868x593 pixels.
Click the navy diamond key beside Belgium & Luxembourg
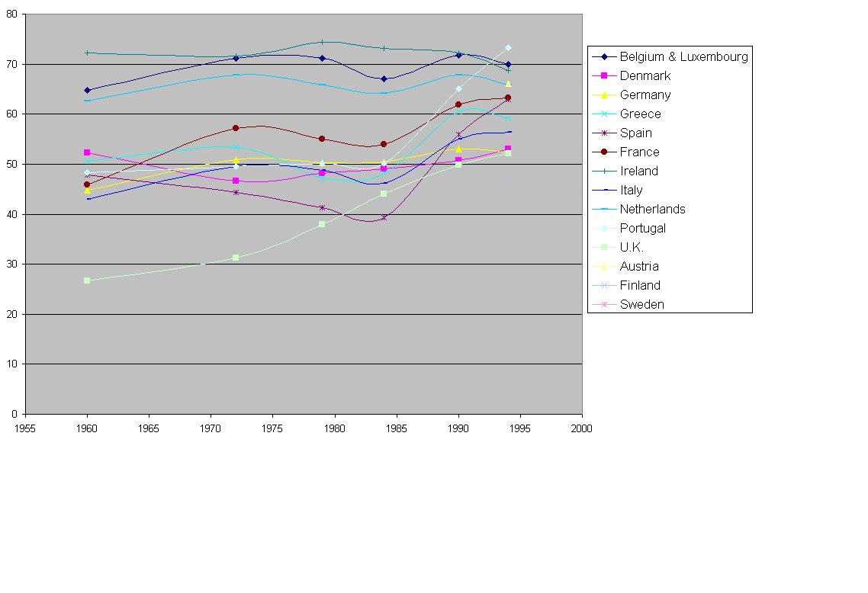coord(605,57)
